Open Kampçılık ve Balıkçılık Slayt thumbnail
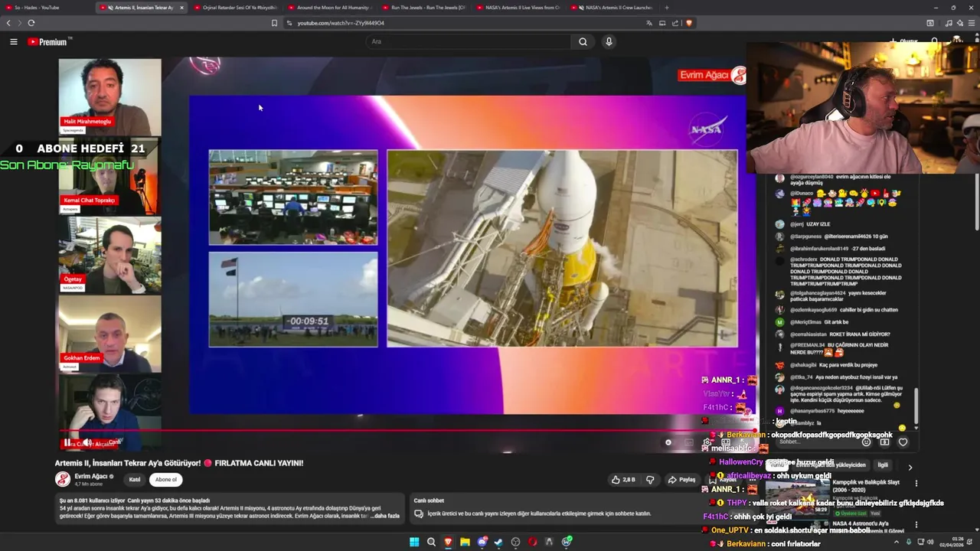 click(x=798, y=497)
